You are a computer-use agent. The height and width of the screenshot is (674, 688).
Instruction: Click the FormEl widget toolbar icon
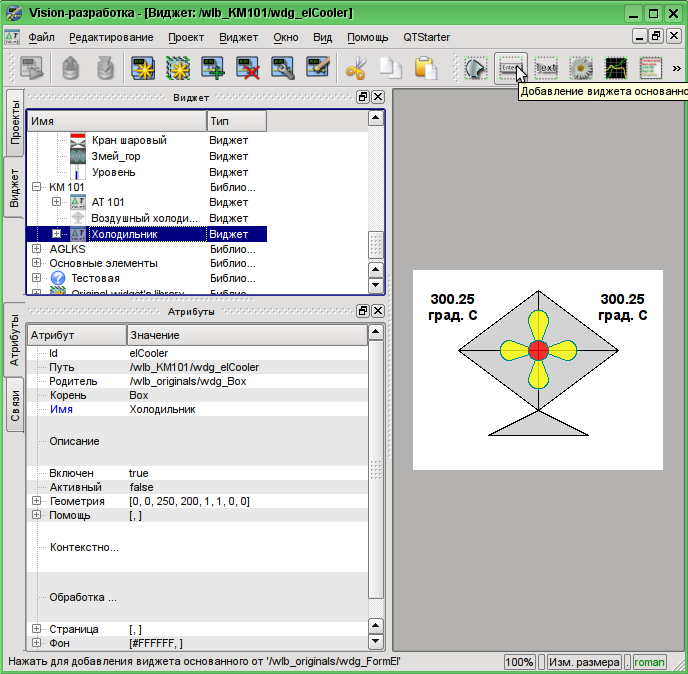510,68
